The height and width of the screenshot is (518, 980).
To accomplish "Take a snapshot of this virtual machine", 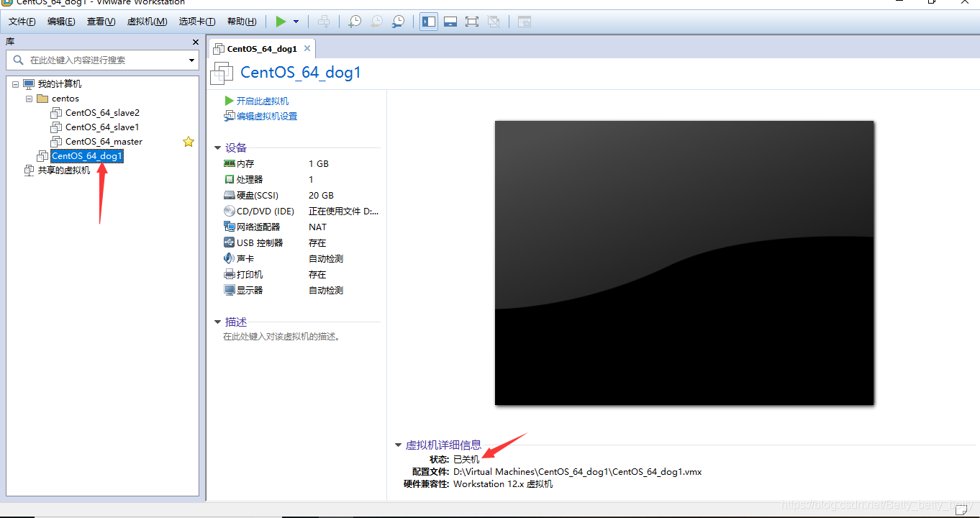I will click(355, 22).
